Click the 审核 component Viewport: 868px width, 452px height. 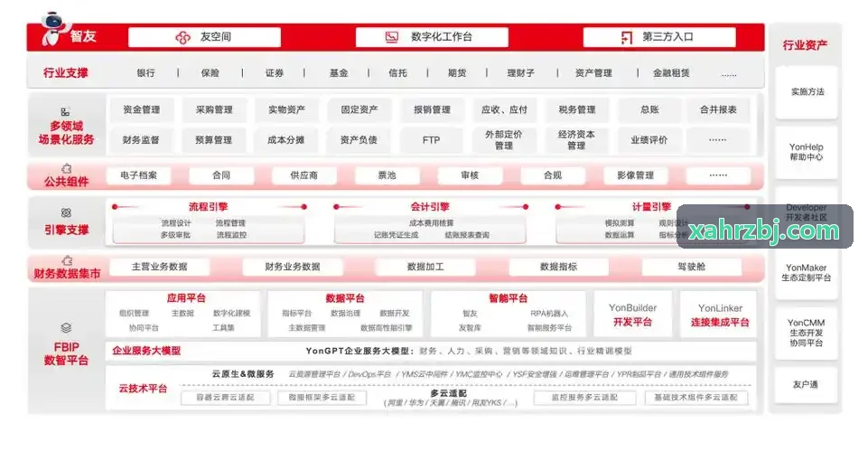tap(470, 175)
